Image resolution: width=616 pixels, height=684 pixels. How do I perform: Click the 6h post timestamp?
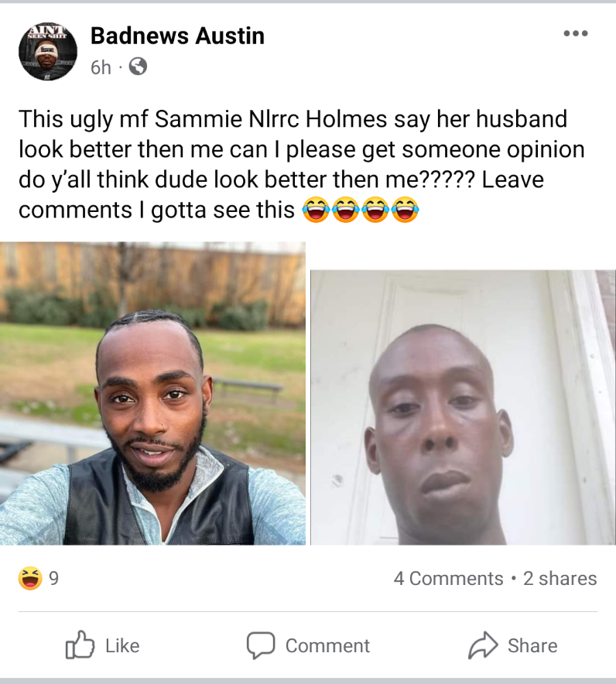coord(101,67)
